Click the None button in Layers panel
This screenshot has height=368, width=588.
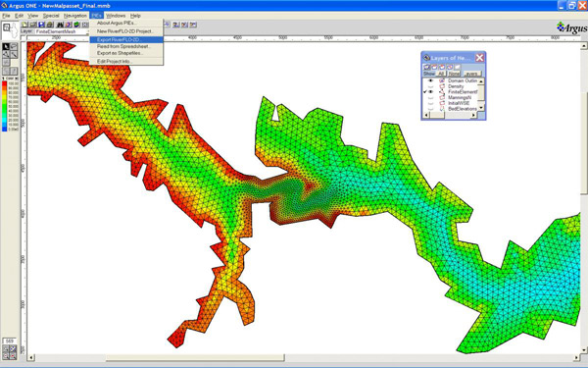click(x=454, y=74)
